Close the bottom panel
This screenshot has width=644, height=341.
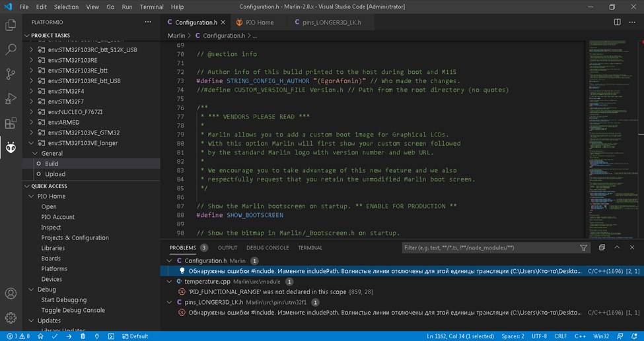tap(632, 247)
